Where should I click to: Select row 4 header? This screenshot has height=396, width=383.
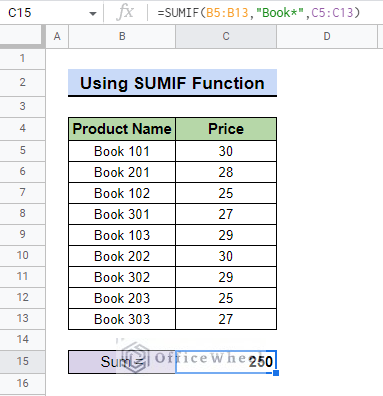(22, 129)
